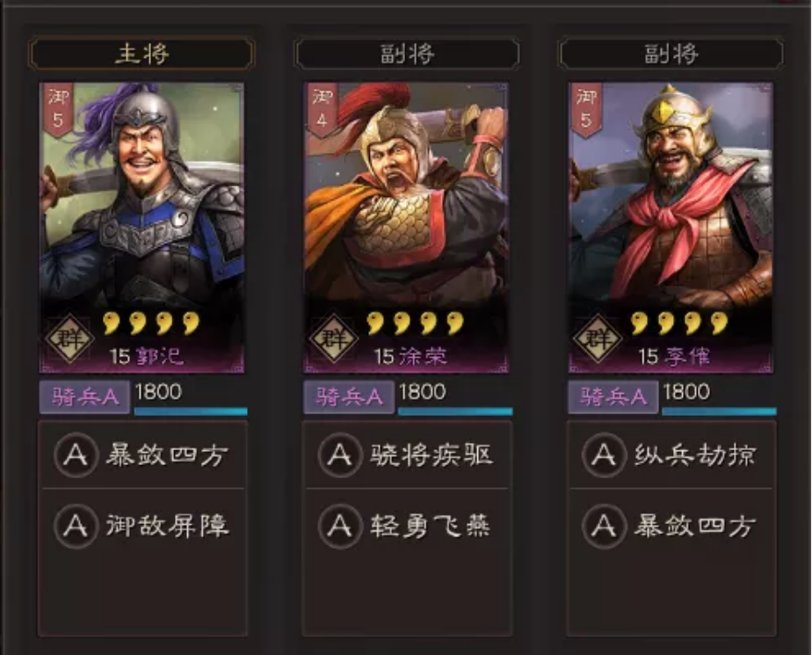The image size is (812, 655).
Task: Click the blue troop bar under 徐荣's 1800
Action: (455, 411)
